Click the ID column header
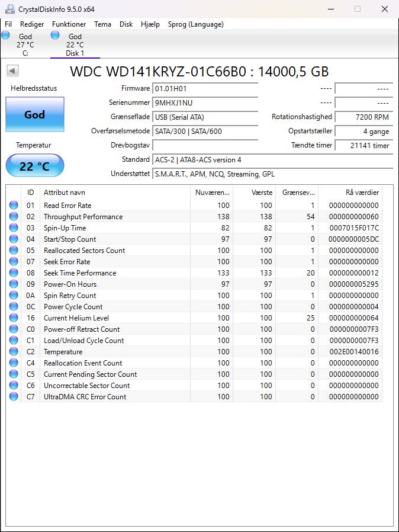399x532 pixels. (x=31, y=193)
